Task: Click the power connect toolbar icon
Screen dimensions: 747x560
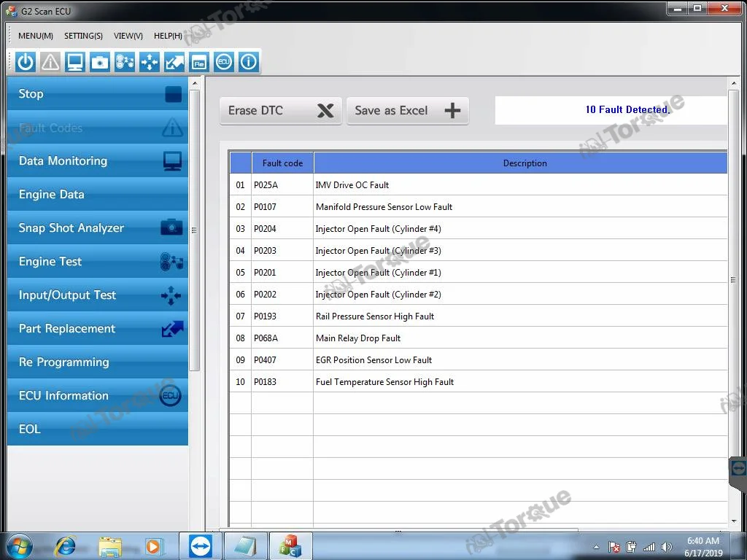Action: (26, 62)
